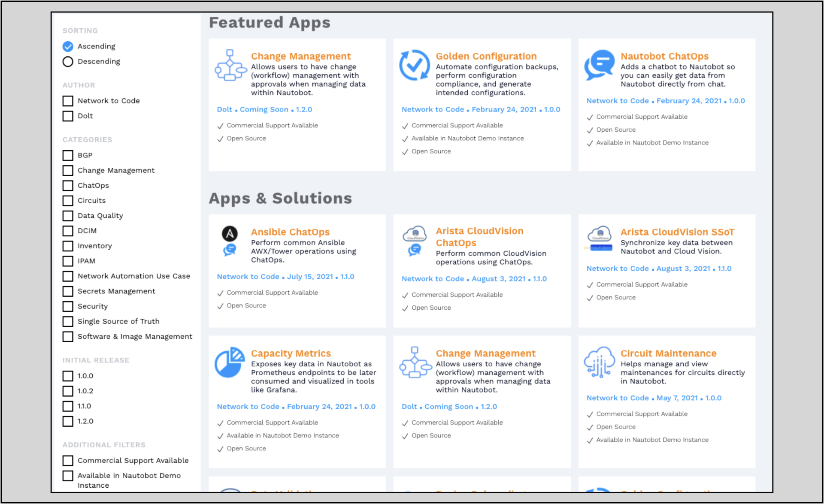This screenshot has width=824, height=504.
Task: Check Commercial Support Available filter
Action: pyautogui.click(x=68, y=461)
